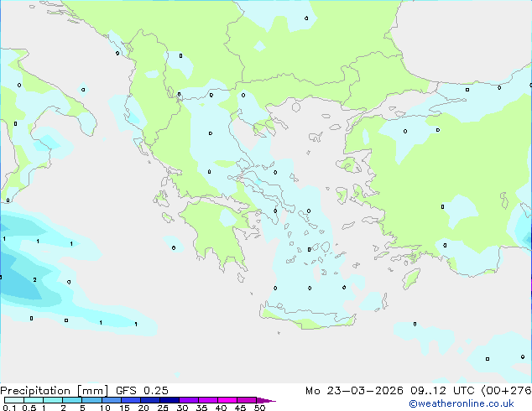Screen dimensions: 532x411
Task: Select the 5–10 mm blue legend swatch
Action: pos(92,400)
